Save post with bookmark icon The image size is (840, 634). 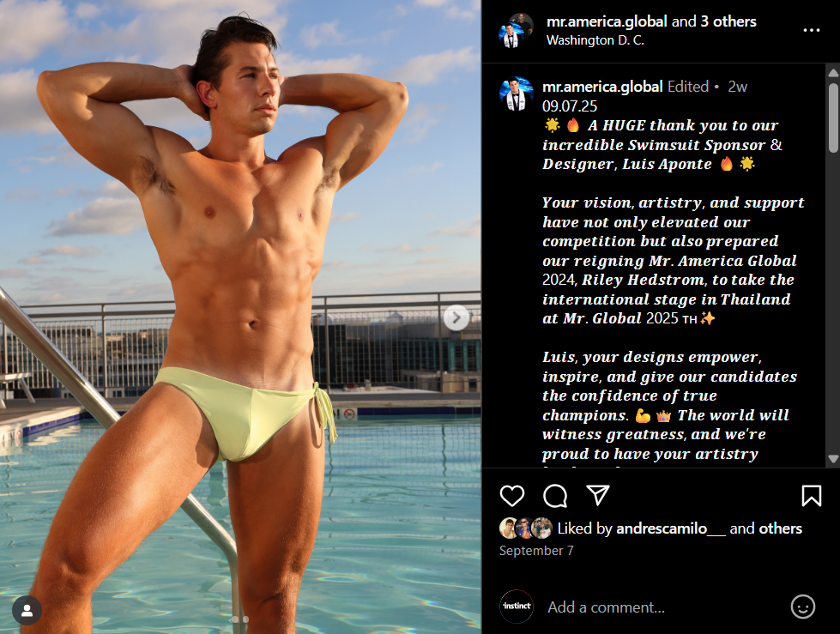[x=811, y=496]
